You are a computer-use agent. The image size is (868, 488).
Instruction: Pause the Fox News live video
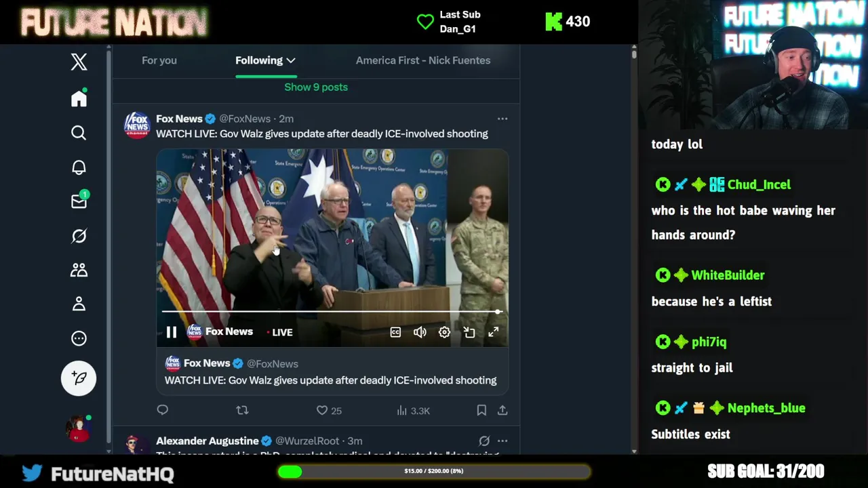(x=172, y=332)
